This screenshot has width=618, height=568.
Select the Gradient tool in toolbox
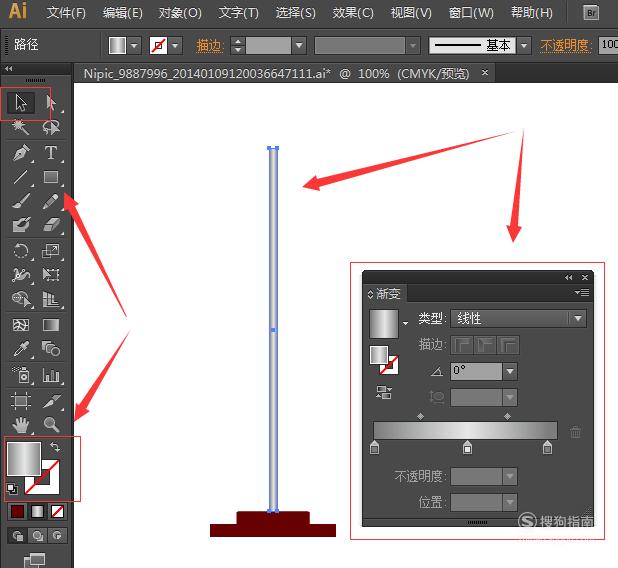51,325
